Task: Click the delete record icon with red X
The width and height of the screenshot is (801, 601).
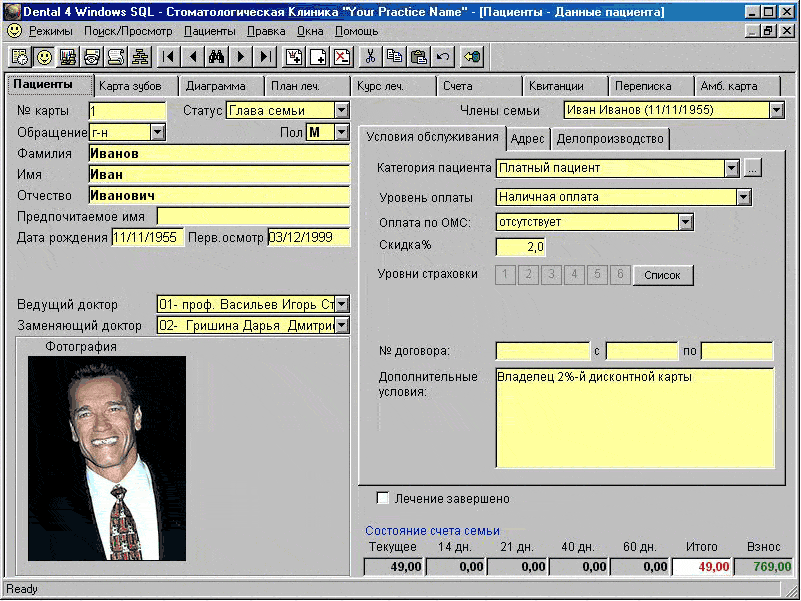Action: [342, 56]
